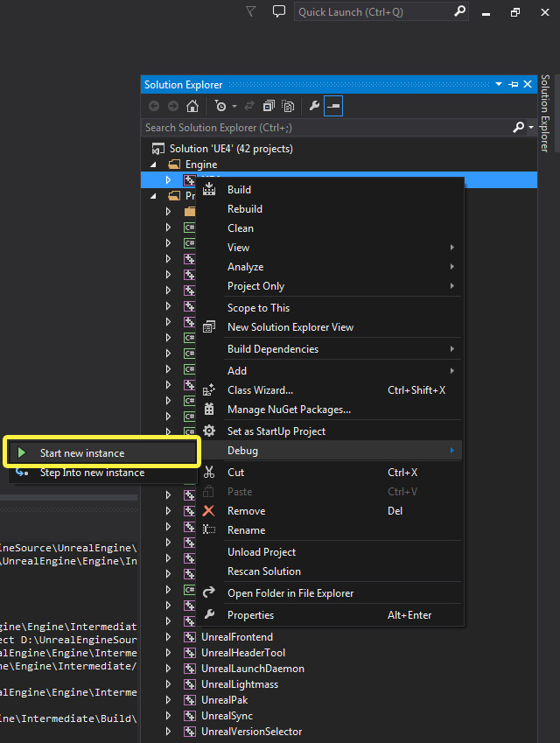Collapse the Engine folder node

(x=153, y=165)
